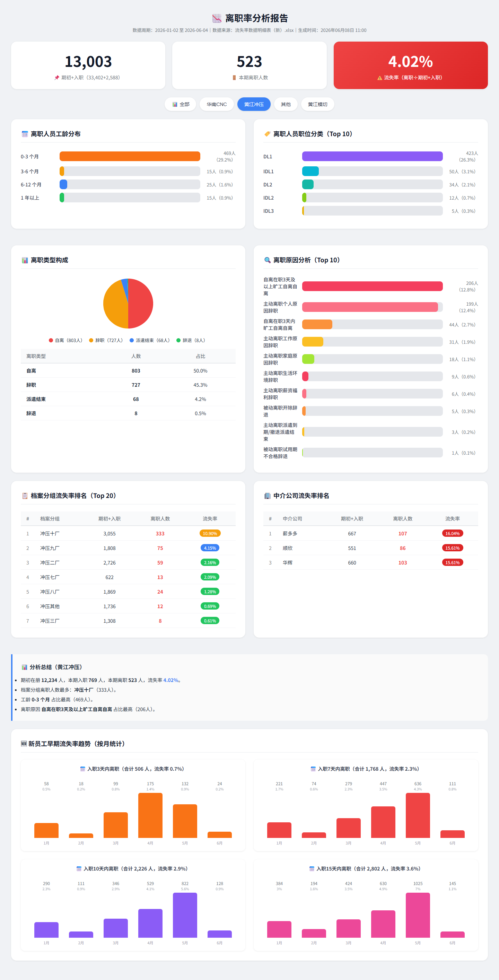Screen dimensions: 499x980
Task: Select the 全部 filter tab
Action: pyautogui.click(x=180, y=104)
